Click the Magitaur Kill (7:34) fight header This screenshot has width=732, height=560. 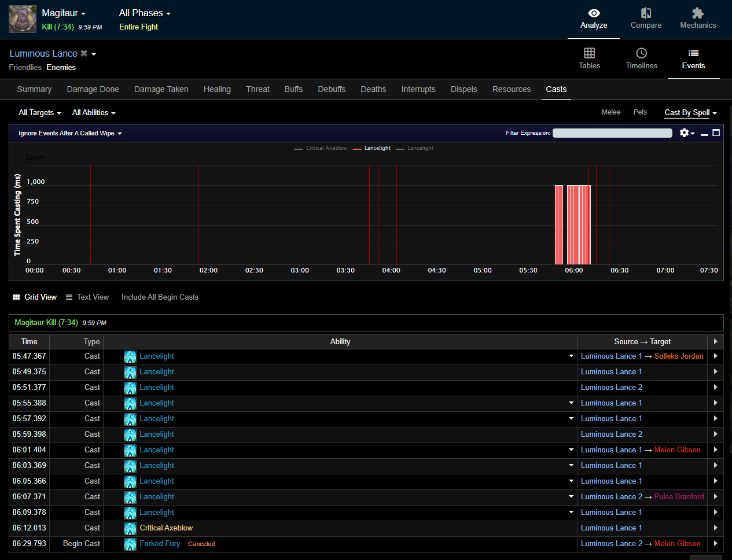tap(46, 323)
